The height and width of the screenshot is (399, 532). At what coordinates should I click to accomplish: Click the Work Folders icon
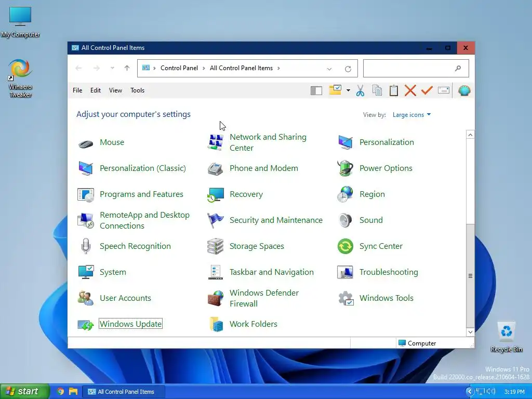pyautogui.click(x=216, y=324)
